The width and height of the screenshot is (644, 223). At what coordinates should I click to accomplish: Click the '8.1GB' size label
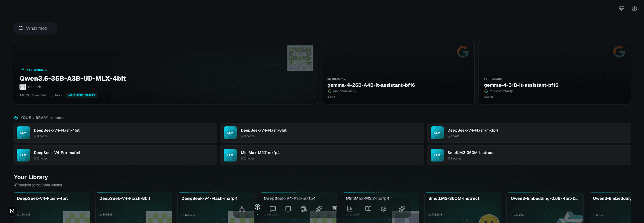[599, 215]
